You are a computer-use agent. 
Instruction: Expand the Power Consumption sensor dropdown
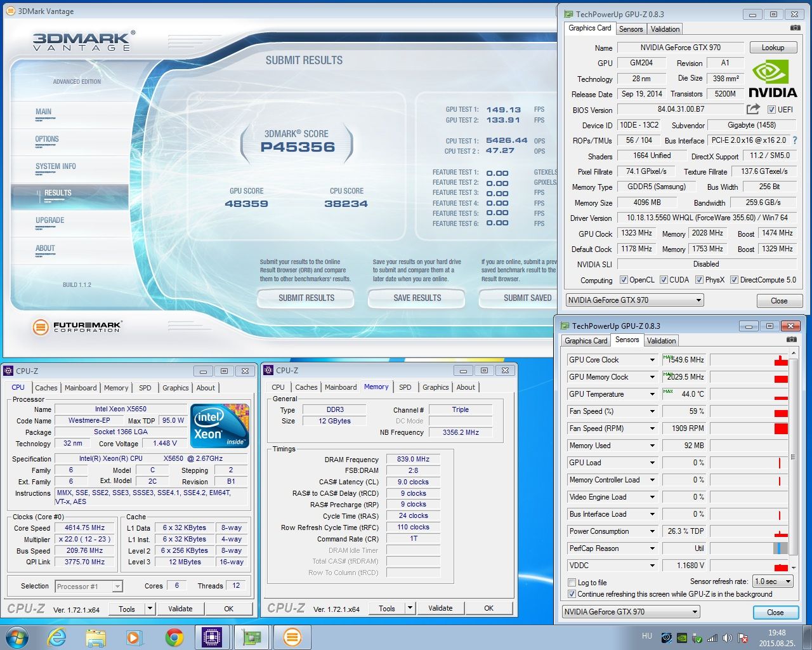652,531
